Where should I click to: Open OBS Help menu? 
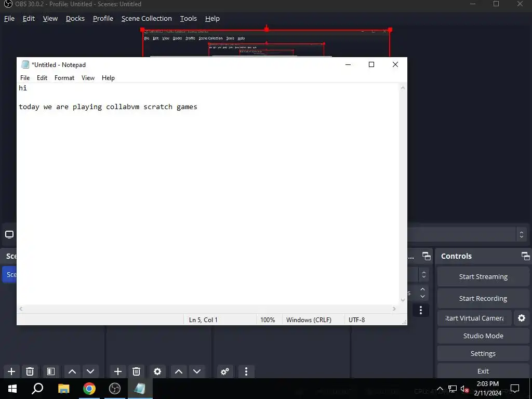pos(212,19)
